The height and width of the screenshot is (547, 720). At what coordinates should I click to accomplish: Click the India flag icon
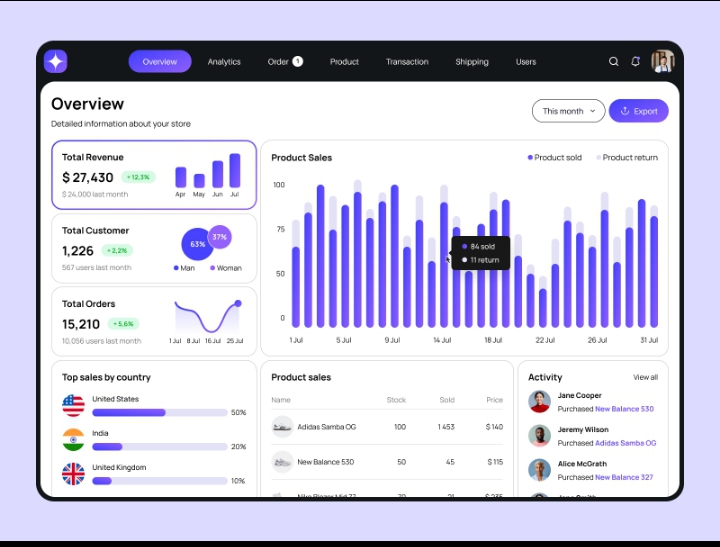tap(73, 440)
